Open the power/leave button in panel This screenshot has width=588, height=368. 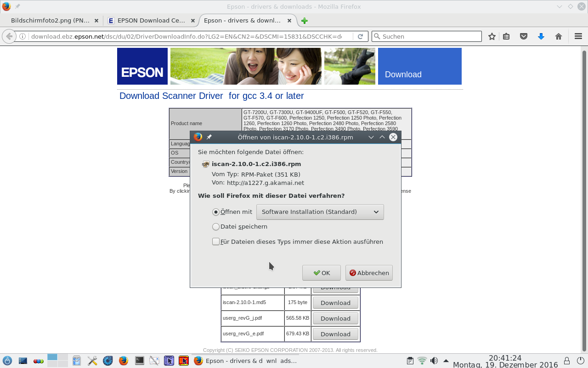581,361
